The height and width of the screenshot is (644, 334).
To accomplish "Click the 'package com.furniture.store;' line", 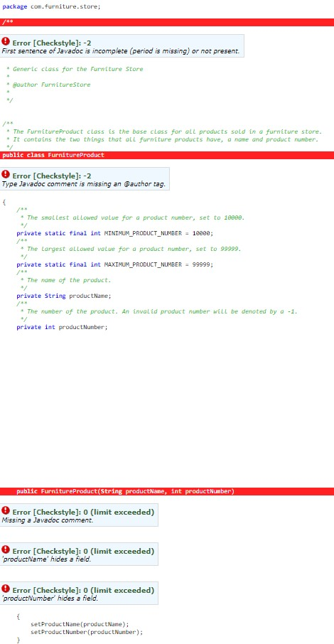I will pos(51,7).
